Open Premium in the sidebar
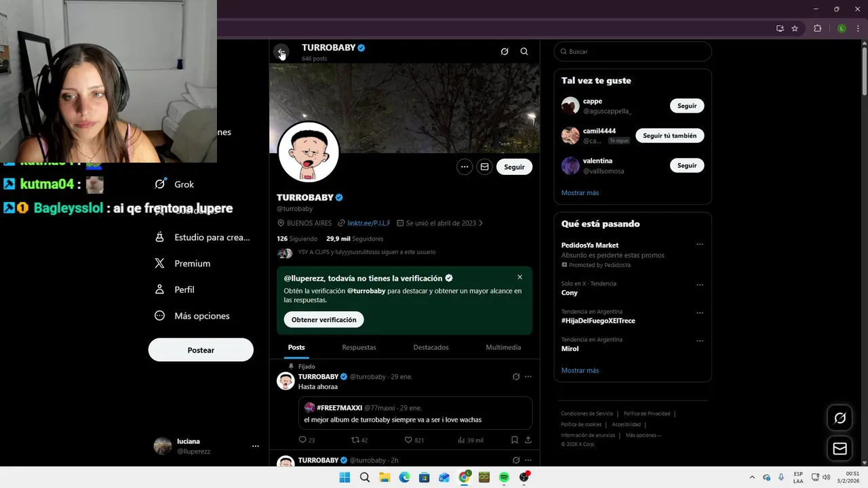868x488 pixels. 183,264
